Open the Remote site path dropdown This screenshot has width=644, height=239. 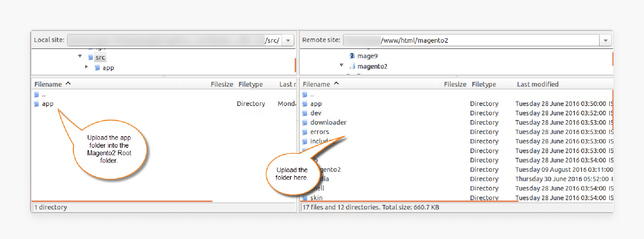tap(606, 41)
